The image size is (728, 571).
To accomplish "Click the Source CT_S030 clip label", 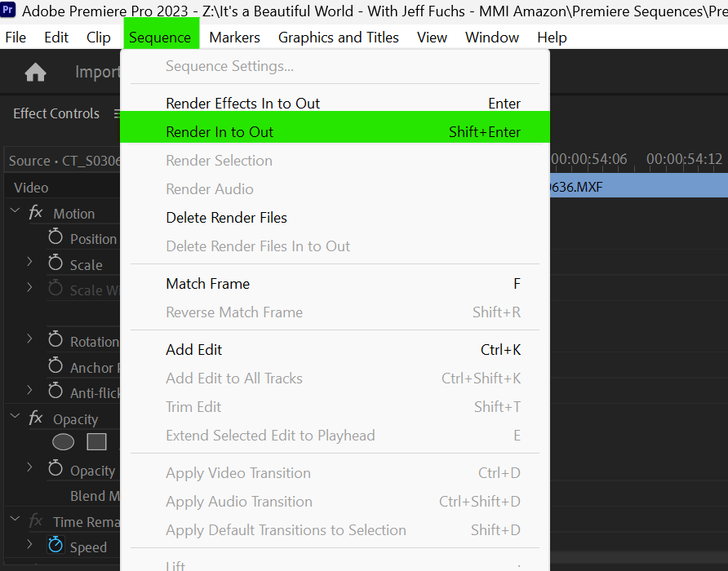I will point(64,161).
